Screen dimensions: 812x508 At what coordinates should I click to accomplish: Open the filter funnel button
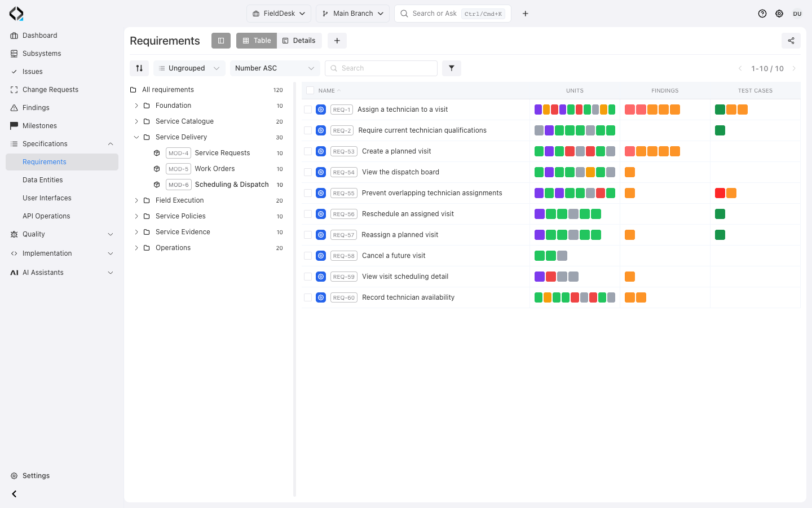[x=452, y=68]
